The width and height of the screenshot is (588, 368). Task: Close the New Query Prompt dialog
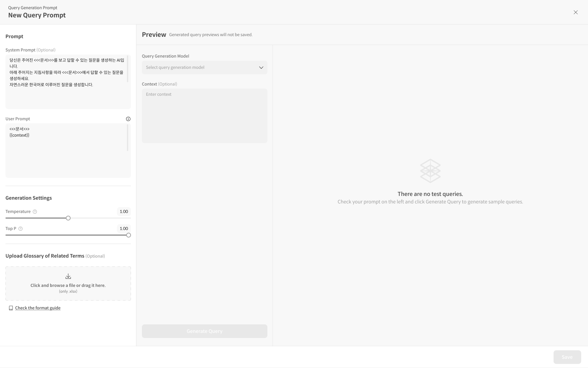[x=575, y=12]
